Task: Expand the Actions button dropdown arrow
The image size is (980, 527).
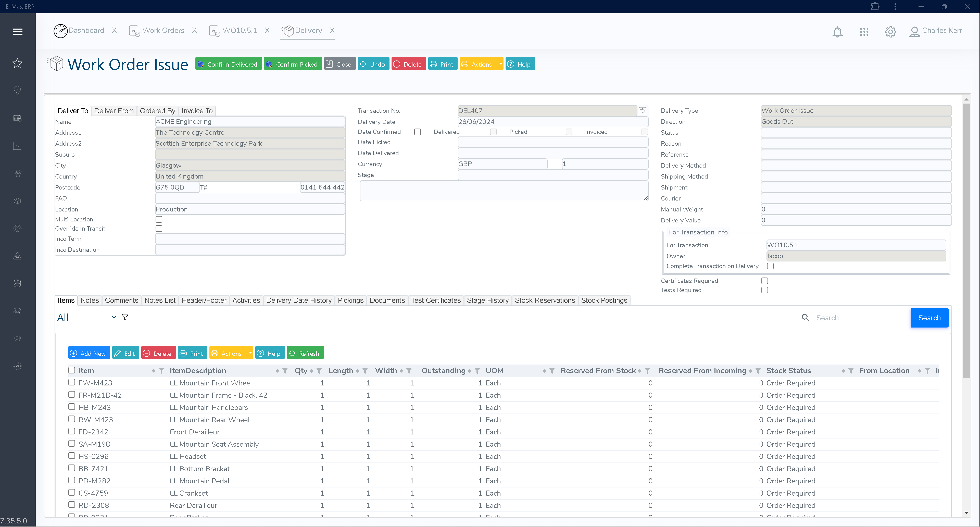Action: 500,64
